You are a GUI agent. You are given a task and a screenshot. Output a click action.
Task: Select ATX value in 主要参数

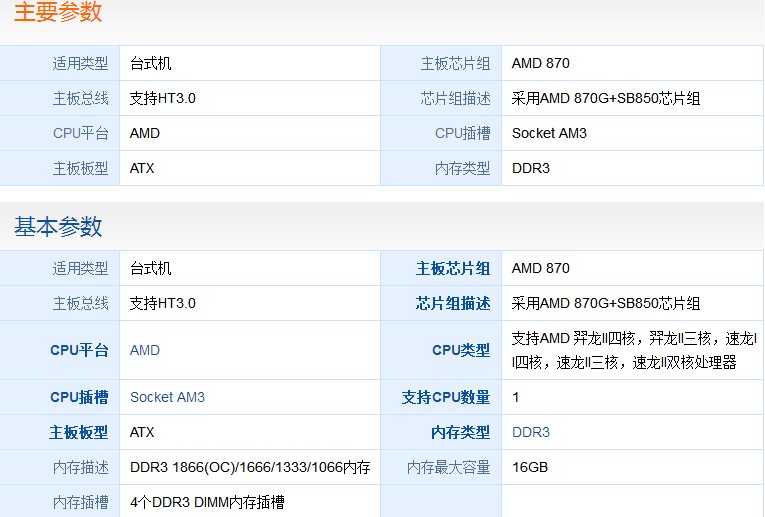coord(142,169)
